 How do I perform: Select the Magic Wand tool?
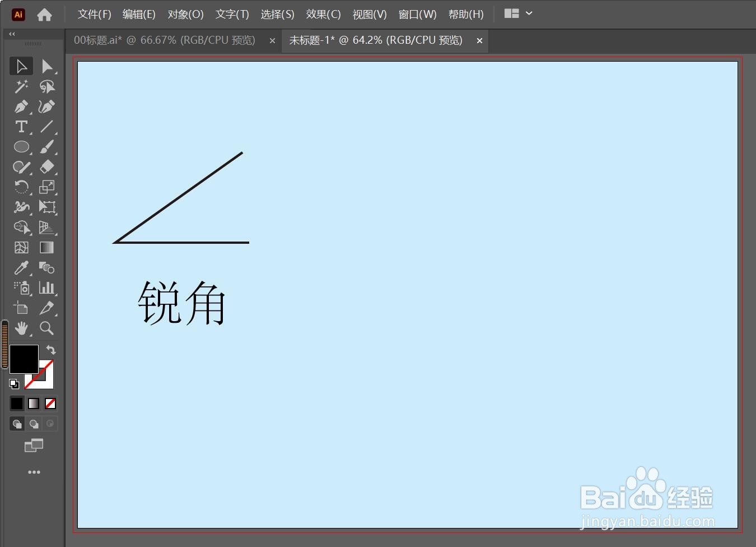coord(21,86)
